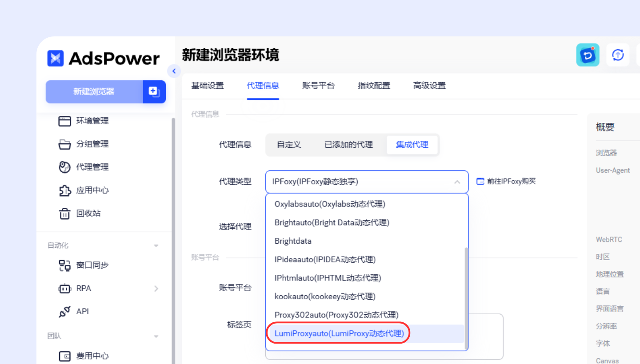This screenshot has height=364, width=640.
Task: Open 环境管理 in the sidebar
Action: point(92,121)
